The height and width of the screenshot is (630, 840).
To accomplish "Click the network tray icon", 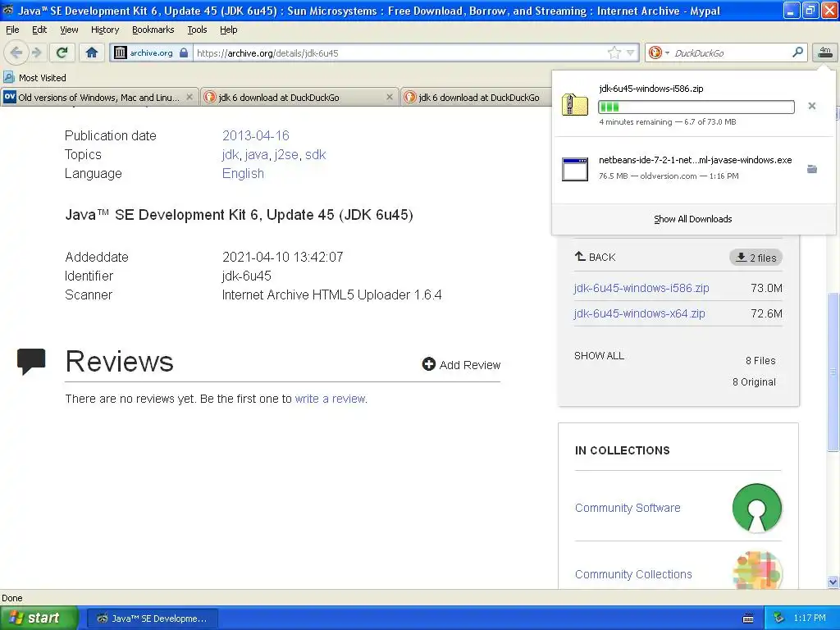I will click(779, 619).
